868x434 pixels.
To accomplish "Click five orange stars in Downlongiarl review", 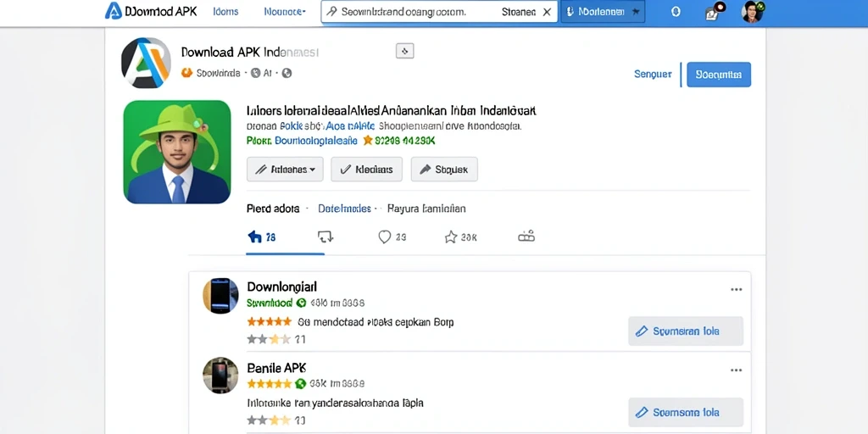I will 269,321.
